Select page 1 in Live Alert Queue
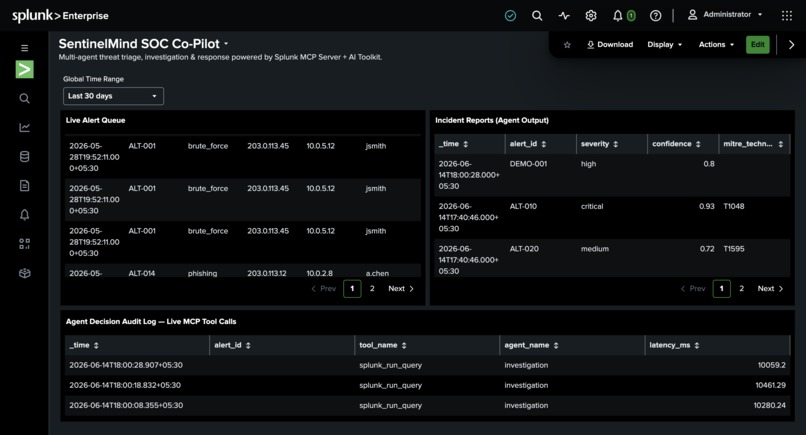 352,288
